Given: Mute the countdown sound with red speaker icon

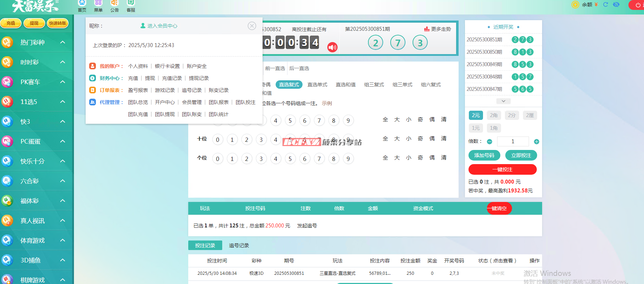Looking at the screenshot, I should [332, 47].
